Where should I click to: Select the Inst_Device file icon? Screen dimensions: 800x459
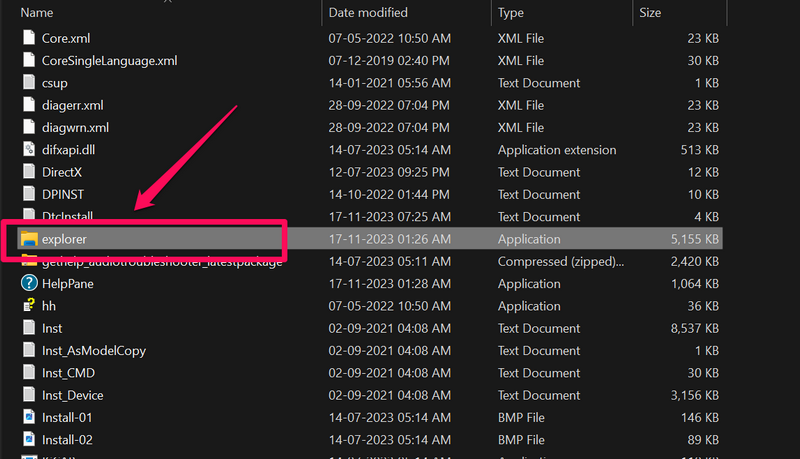(x=29, y=395)
